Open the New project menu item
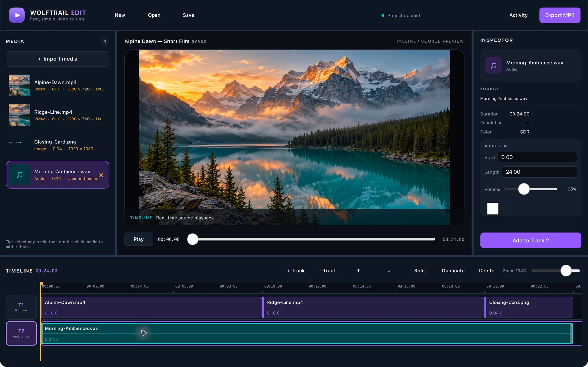The image size is (588, 367). [x=120, y=15]
